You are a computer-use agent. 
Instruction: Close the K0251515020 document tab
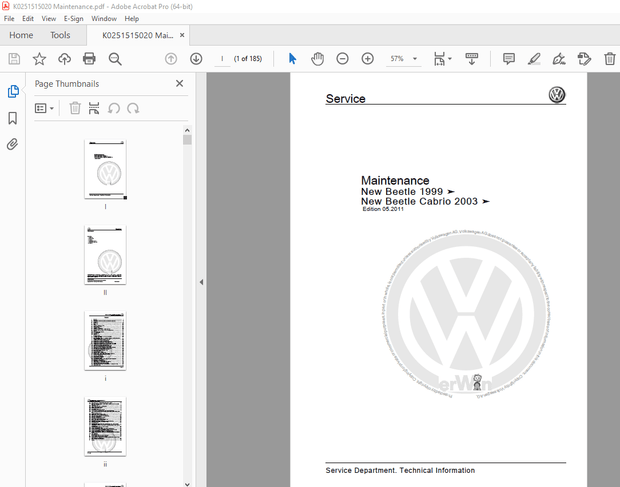coord(182,35)
